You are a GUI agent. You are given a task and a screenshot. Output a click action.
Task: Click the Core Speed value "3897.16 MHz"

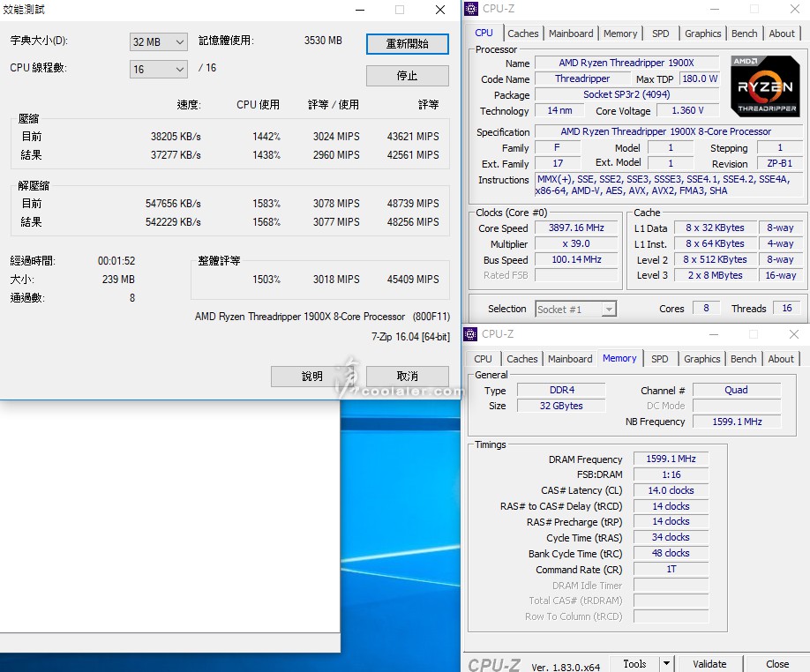click(x=576, y=228)
